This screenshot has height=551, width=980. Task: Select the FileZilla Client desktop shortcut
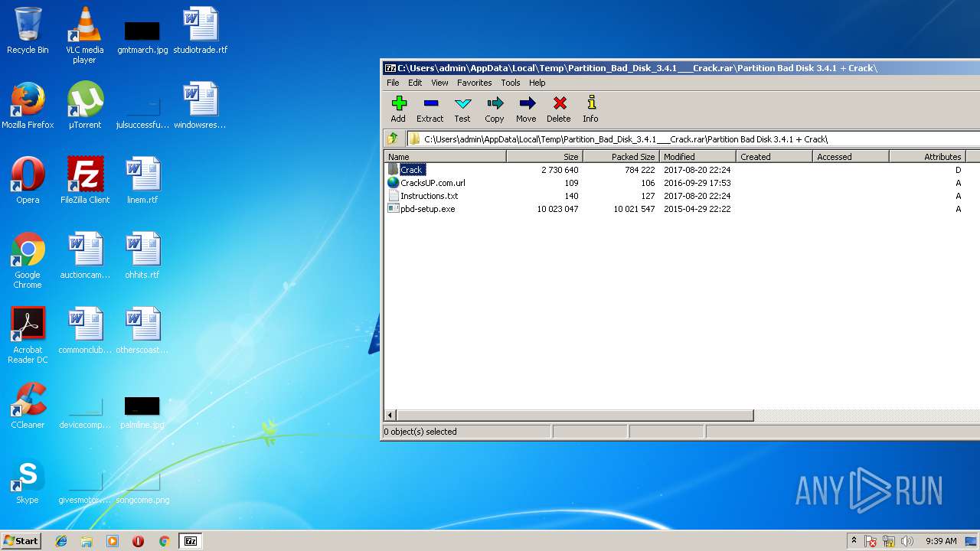(84, 181)
